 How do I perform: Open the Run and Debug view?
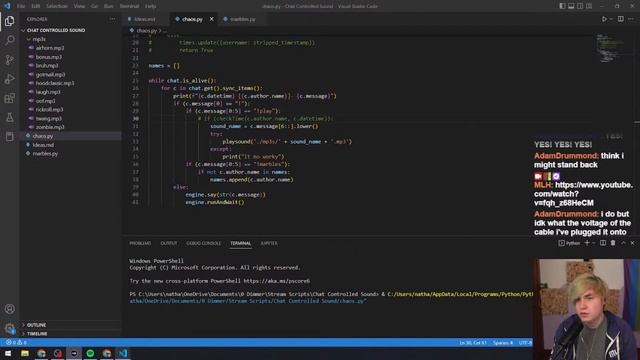9,79
